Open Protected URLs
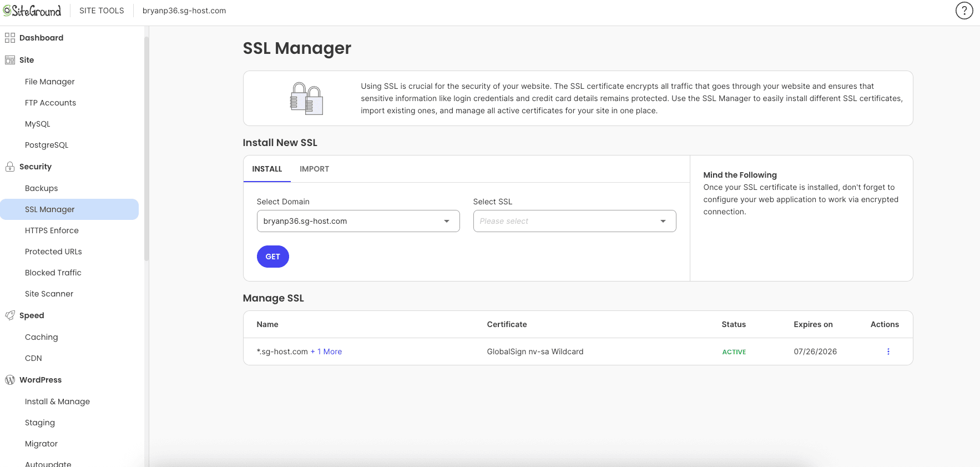 click(x=53, y=252)
